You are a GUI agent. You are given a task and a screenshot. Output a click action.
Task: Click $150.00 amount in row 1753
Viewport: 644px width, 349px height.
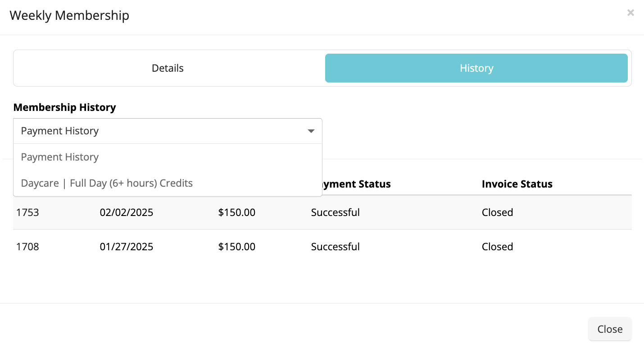[x=237, y=212]
